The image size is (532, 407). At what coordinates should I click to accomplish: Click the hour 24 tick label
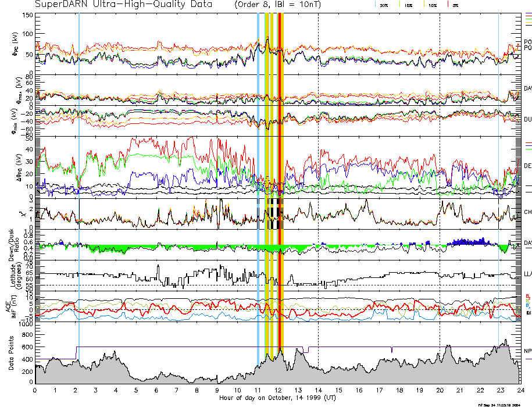520,390
